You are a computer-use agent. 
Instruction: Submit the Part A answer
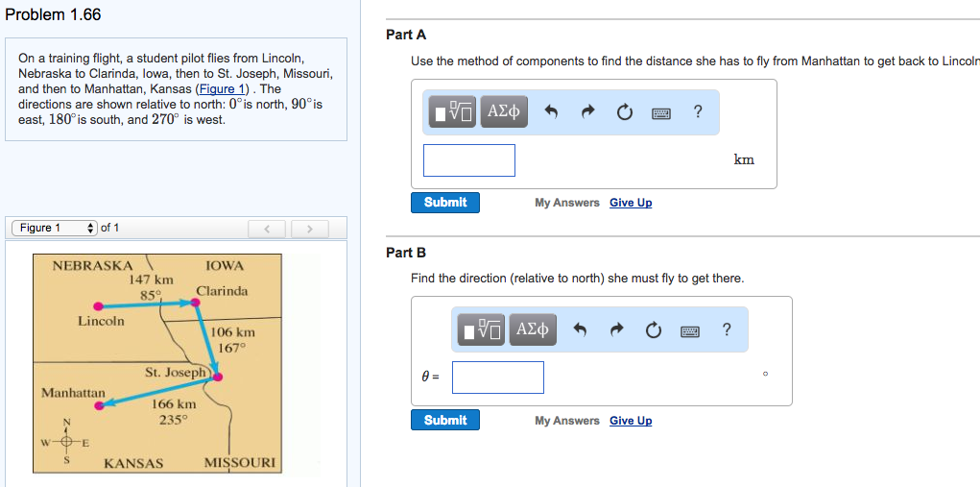point(445,203)
